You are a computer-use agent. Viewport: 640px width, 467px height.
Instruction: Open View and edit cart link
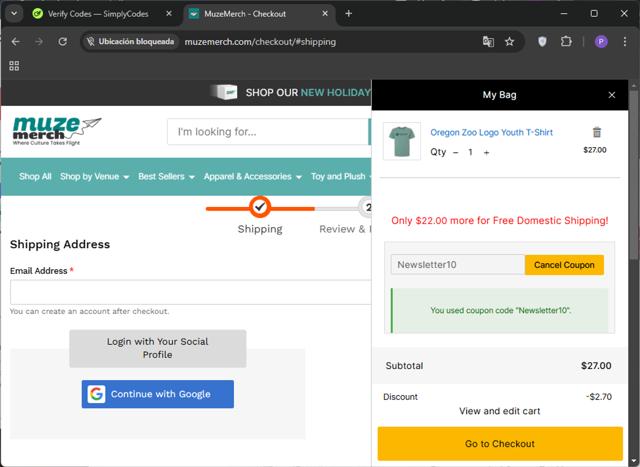tap(500, 411)
